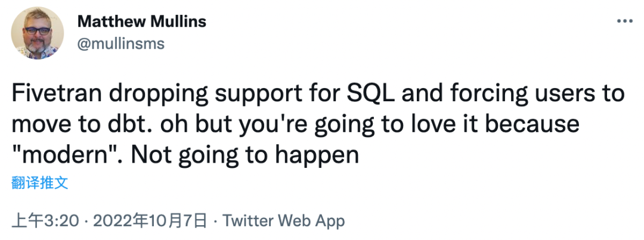Open the Twitter Web App source link
This screenshot has width=644, height=240.
tap(284, 222)
